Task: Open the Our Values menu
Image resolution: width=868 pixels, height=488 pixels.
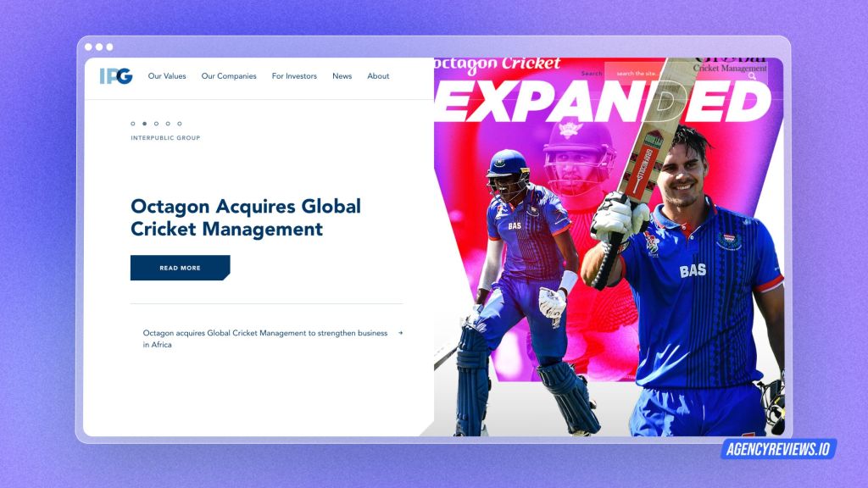Action: coord(167,76)
